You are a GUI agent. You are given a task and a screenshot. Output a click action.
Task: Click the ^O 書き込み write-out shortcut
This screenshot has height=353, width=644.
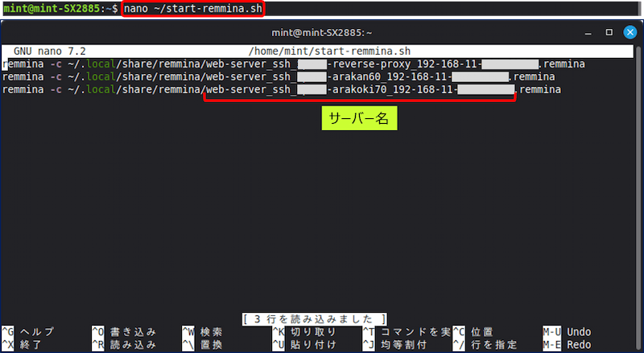point(123,332)
